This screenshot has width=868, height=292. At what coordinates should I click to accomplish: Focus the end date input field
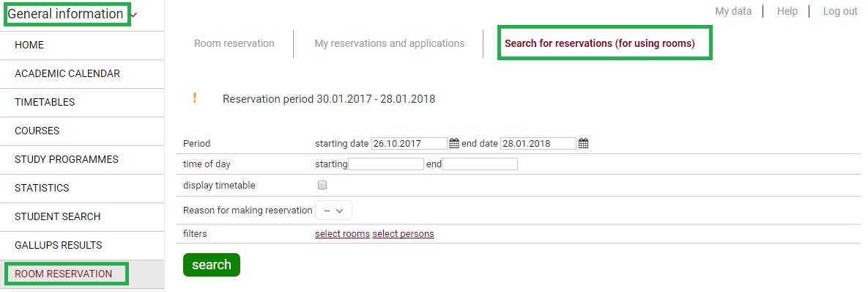(538, 144)
